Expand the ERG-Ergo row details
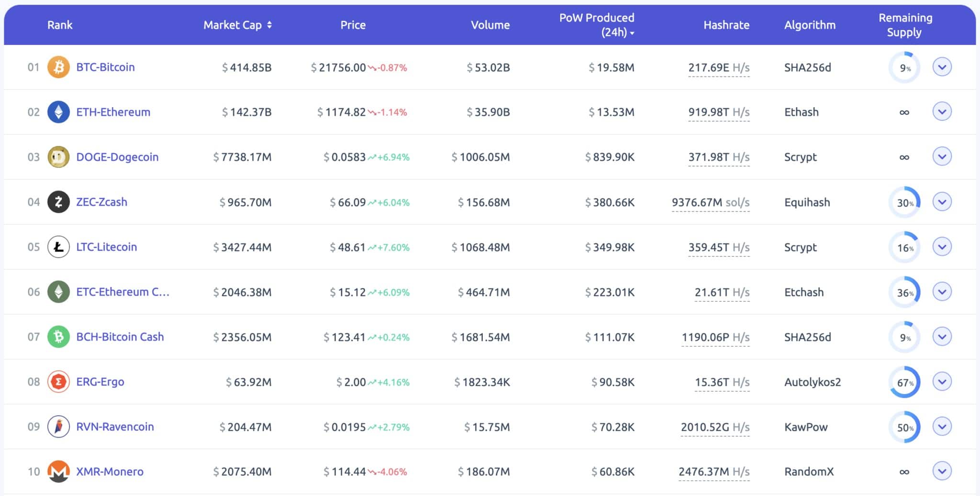The height and width of the screenshot is (496, 980). [x=942, y=382]
